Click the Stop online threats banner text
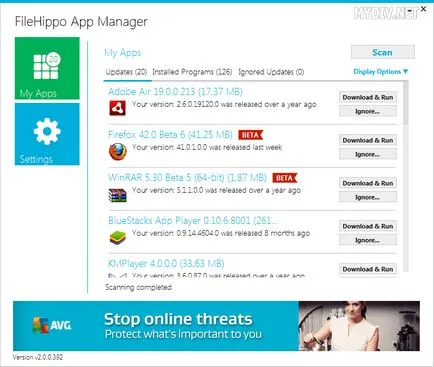 pyautogui.click(x=178, y=319)
